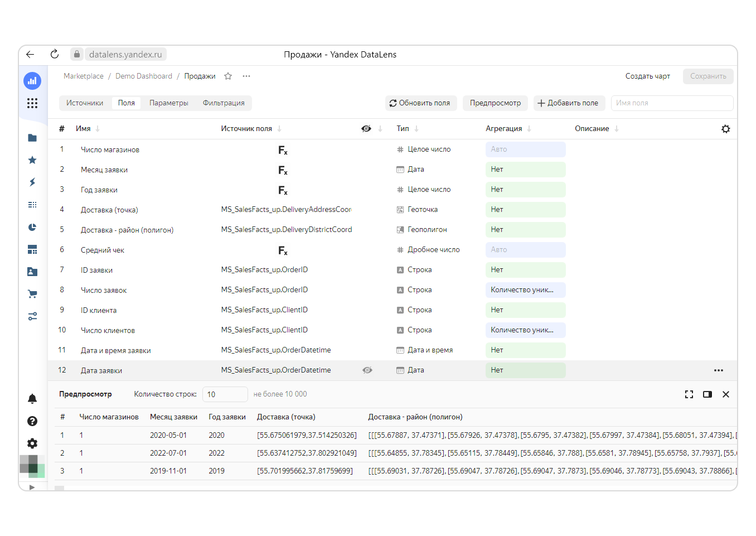Open more actions dots next to breadcrumbs
Viewport: 756px width, 536px height.
pyautogui.click(x=246, y=76)
